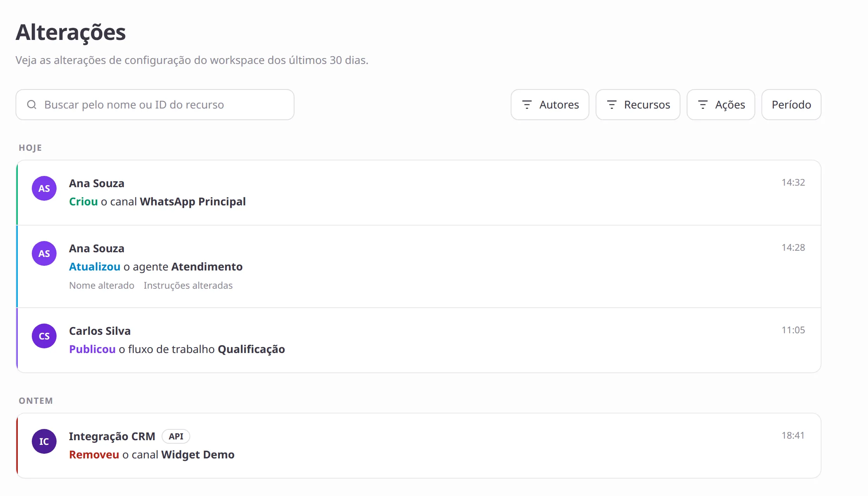Click the 'Nome alterado' change detail
The width and height of the screenshot is (868, 496).
click(x=102, y=286)
